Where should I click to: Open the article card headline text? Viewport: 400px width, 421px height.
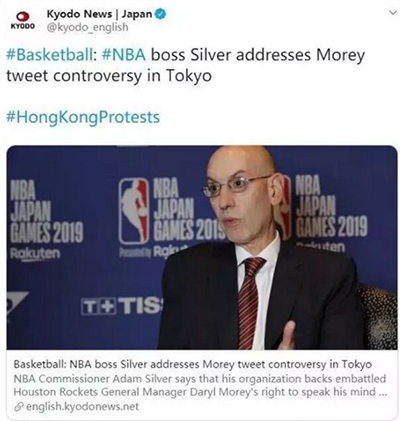(192, 364)
